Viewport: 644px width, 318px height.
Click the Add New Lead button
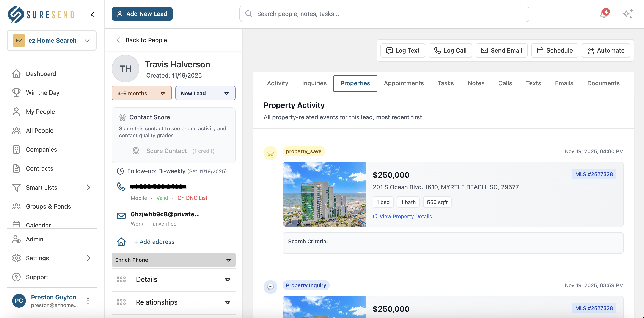tap(142, 14)
